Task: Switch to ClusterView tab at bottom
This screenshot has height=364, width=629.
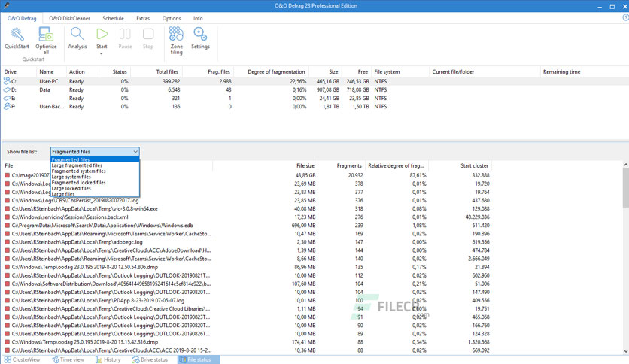Action: [22, 359]
